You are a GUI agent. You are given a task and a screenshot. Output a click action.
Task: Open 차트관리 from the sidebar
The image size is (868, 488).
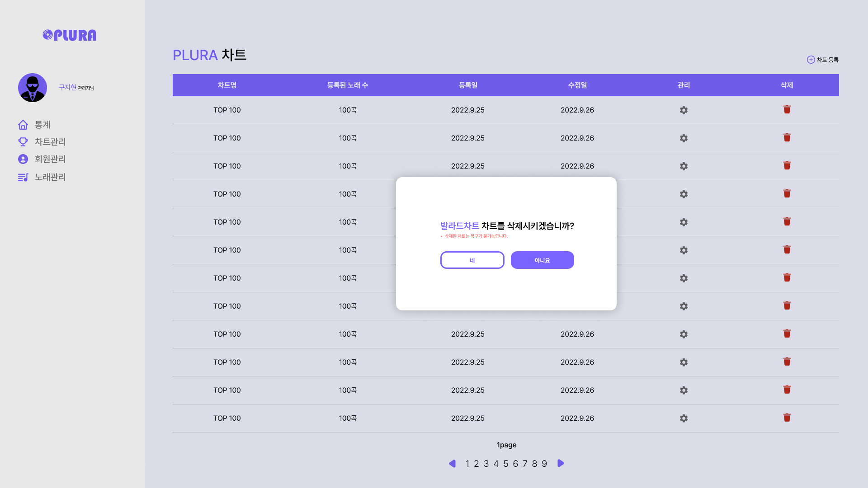point(50,142)
